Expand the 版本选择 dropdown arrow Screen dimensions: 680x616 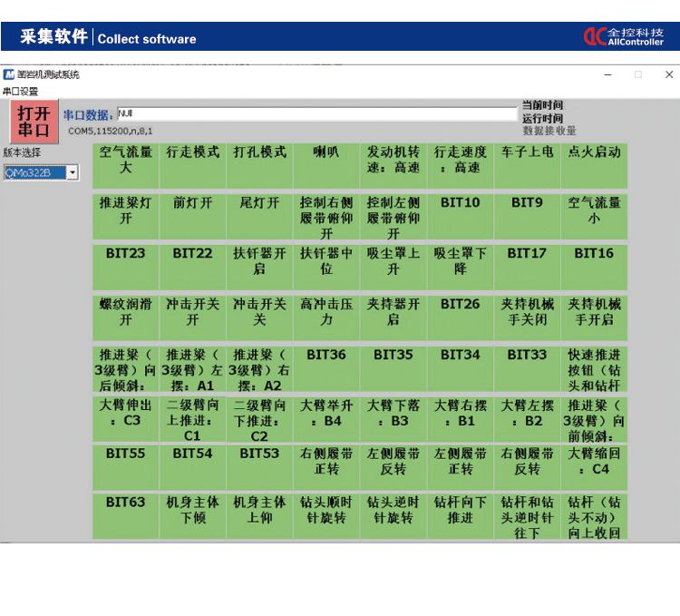click(73, 172)
